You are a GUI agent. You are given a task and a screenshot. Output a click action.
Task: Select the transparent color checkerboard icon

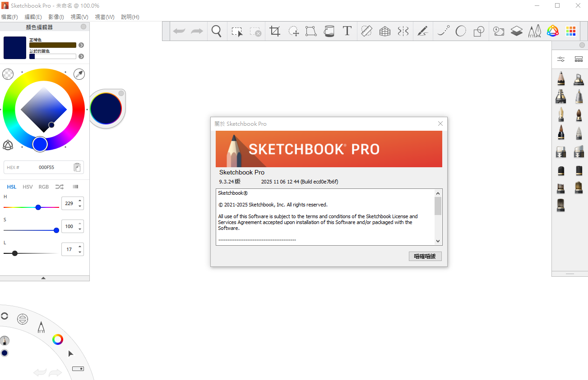point(8,74)
